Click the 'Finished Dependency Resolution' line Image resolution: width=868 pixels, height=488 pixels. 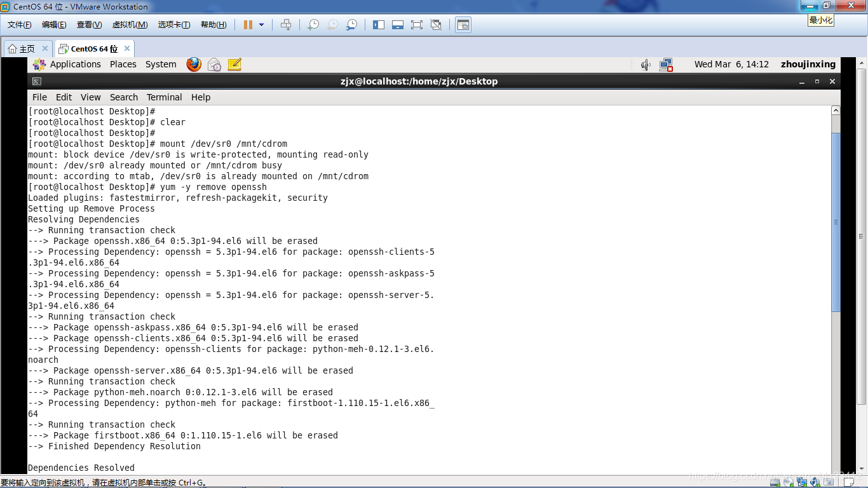[114, 446]
